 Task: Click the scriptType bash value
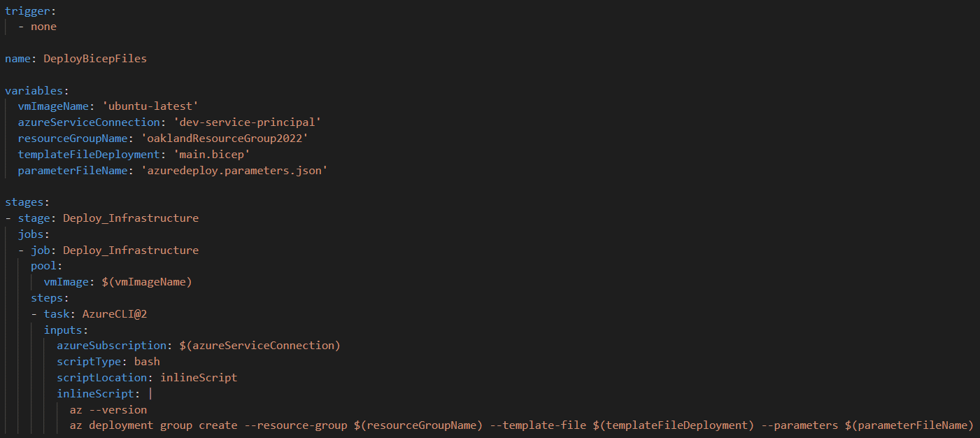coord(147,362)
